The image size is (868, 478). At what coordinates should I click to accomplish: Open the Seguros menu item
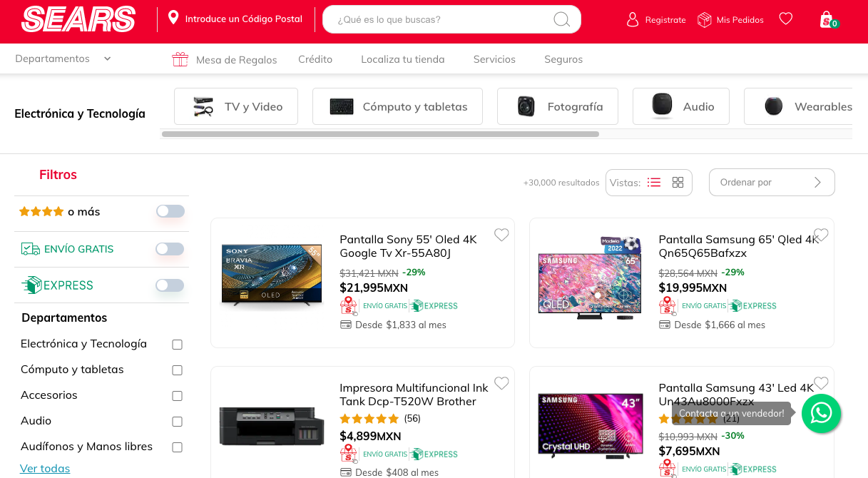click(563, 59)
